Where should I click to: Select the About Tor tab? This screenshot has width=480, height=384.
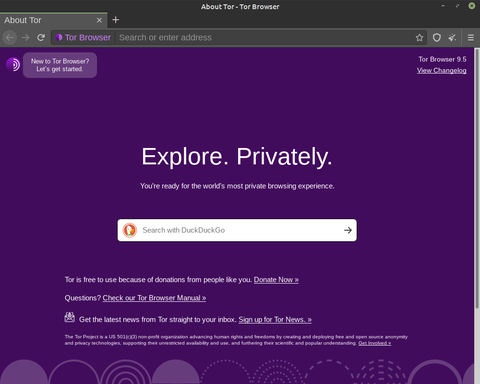click(53, 20)
